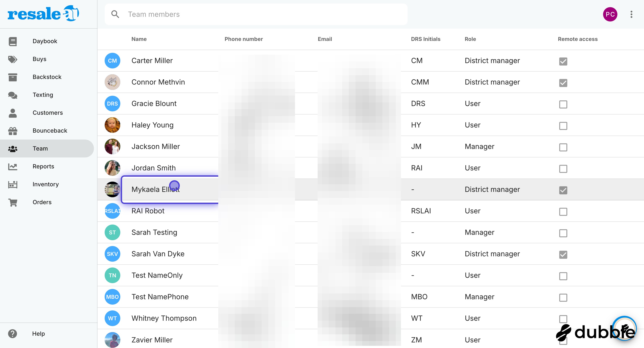Viewport: 644px width, 348px height.
Task: Toggle remote access for Carter Miller
Action: click(563, 61)
